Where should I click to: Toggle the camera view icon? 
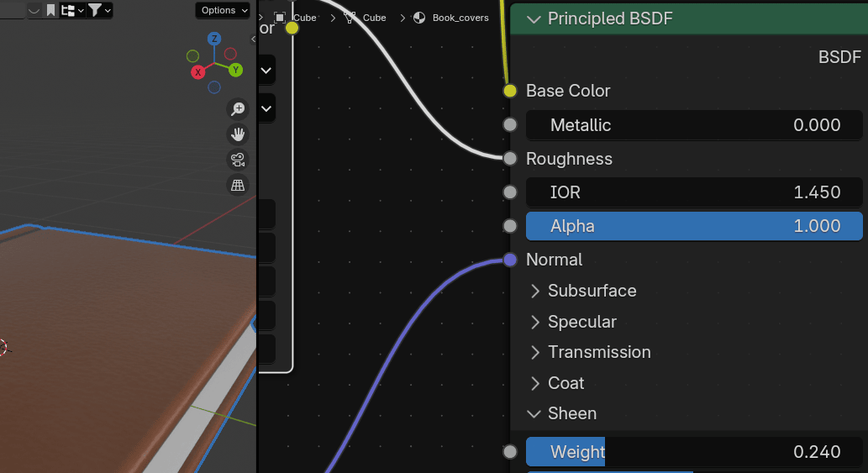pyautogui.click(x=238, y=160)
